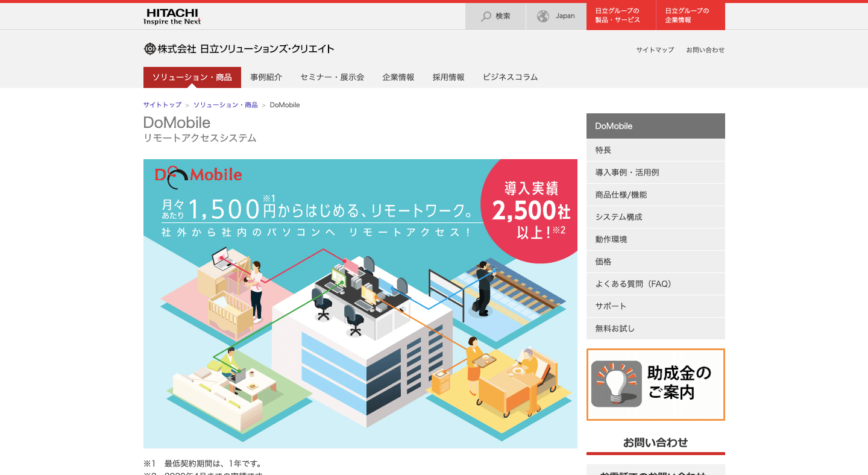Open 導入事例・活用例 in the sidebar
Screen dimensions: 868x475
[656, 172]
